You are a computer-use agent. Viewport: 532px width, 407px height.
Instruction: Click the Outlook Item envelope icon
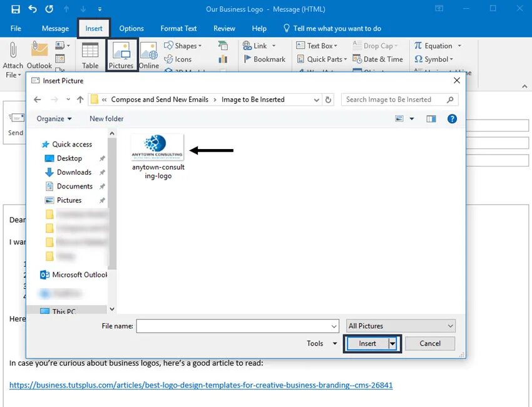pos(39,48)
